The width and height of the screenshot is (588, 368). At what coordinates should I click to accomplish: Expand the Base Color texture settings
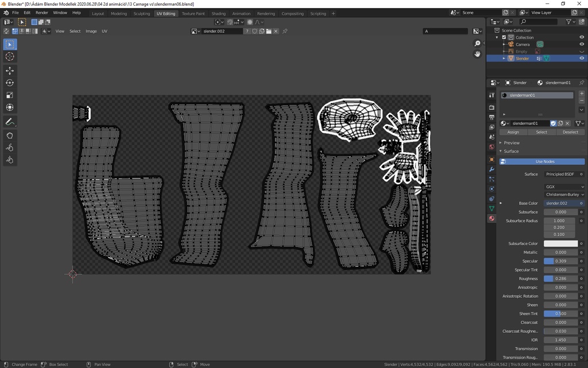[501, 203]
